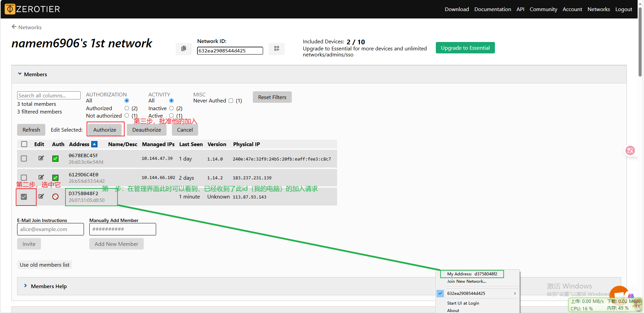Open the Networks header link
Screen dimensions: 644x313
[x=599, y=9]
